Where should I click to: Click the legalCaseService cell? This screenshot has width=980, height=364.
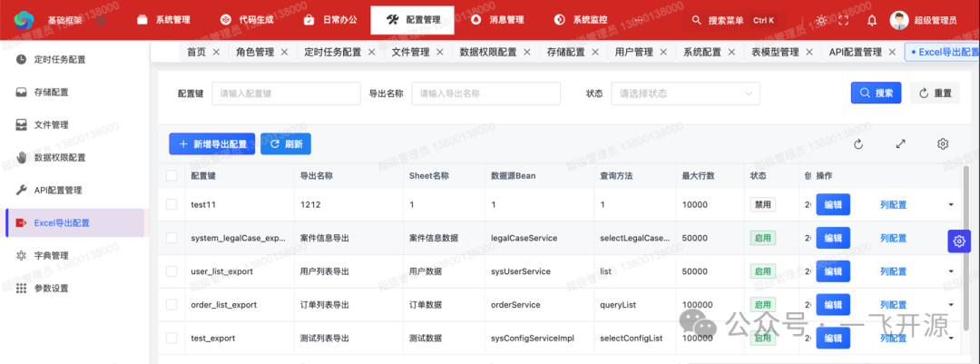tap(524, 239)
